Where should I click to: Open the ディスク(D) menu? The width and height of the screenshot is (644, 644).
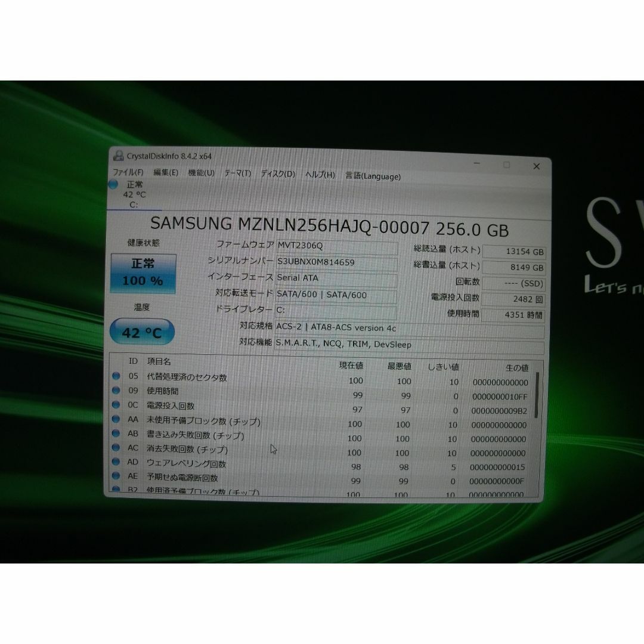coord(278,174)
